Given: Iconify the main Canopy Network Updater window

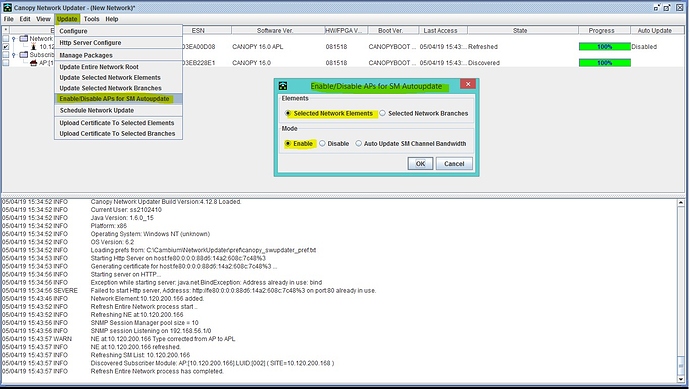Looking at the screenshot, I should pos(657,7).
